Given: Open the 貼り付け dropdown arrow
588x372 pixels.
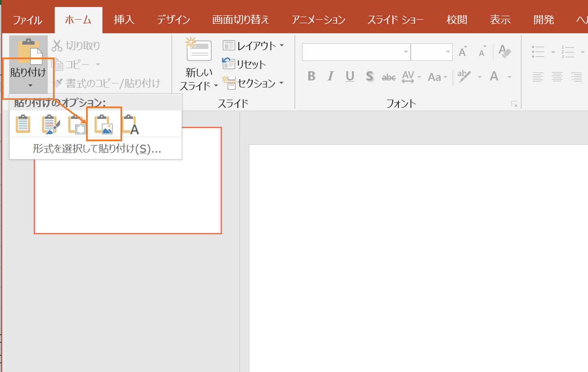Looking at the screenshot, I should tap(30, 86).
